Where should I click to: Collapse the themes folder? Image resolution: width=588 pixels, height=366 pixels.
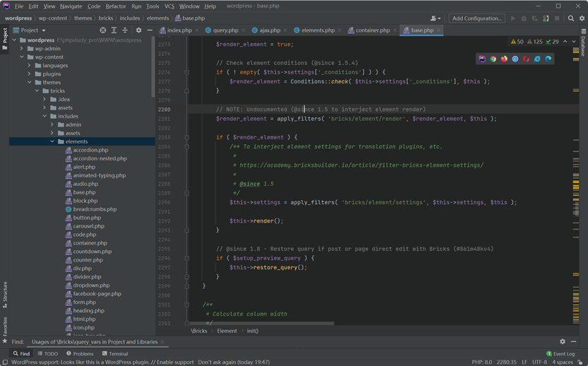coord(29,82)
